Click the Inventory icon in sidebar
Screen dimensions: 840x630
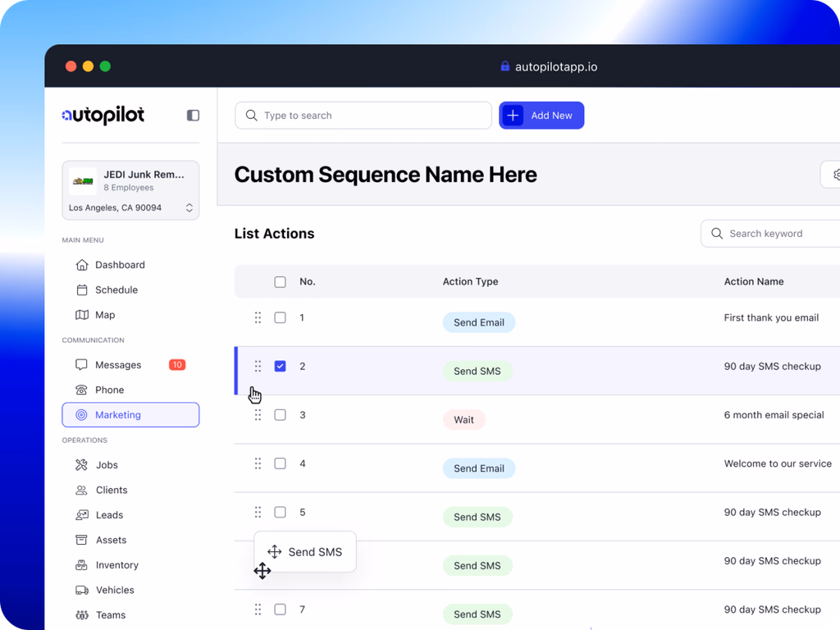coord(82,565)
